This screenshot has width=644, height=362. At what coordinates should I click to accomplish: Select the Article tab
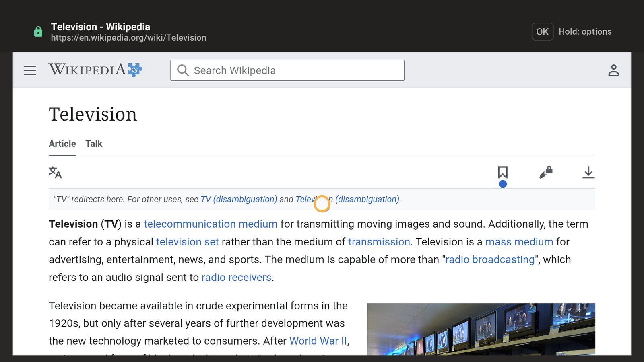coord(62,144)
